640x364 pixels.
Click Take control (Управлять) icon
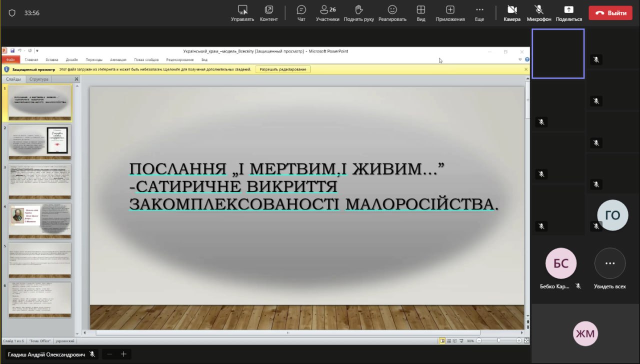click(242, 12)
